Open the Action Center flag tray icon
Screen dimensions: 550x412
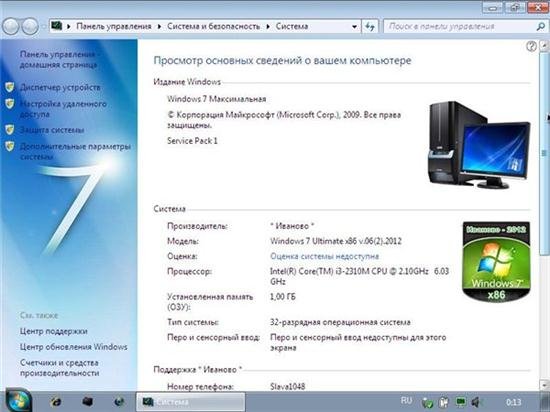click(444, 403)
